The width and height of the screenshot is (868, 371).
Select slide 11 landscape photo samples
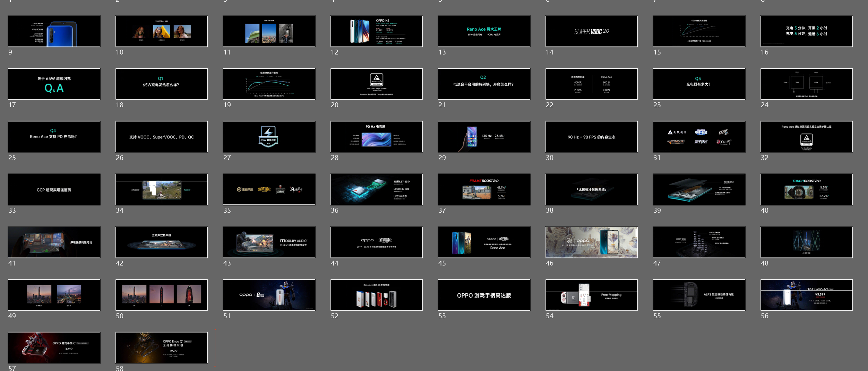(x=269, y=31)
